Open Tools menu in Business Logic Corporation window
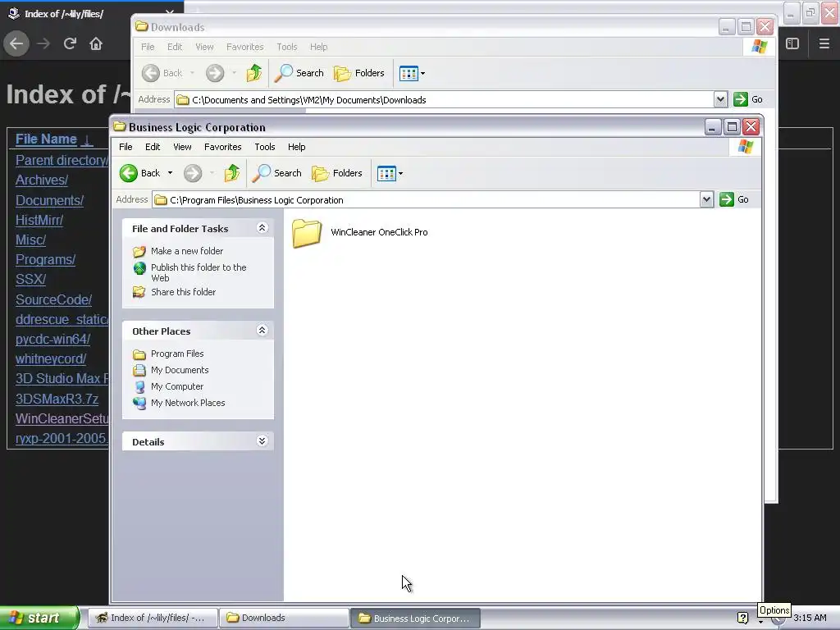This screenshot has width=840, height=630. pyautogui.click(x=265, y=147)
